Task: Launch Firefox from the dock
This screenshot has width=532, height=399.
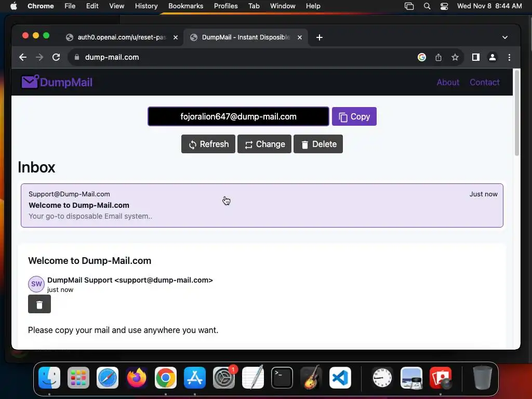Action: [x=137, y=378]
